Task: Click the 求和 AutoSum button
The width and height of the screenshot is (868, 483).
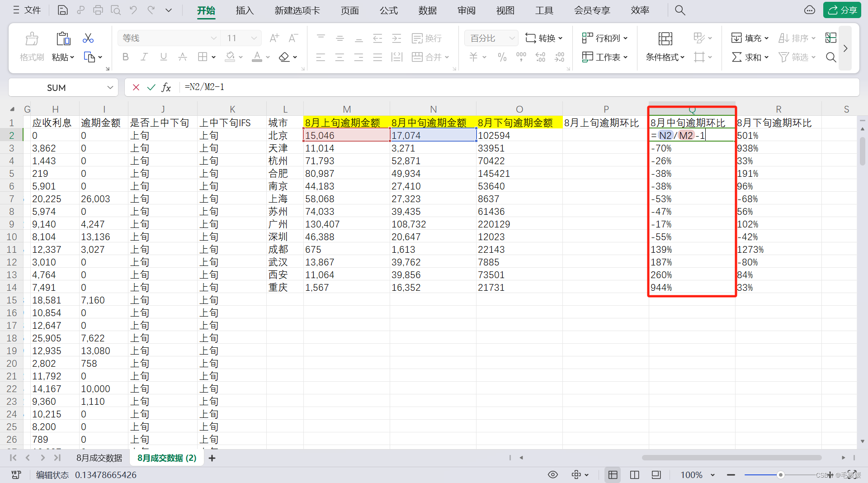Action: point(750,57)
